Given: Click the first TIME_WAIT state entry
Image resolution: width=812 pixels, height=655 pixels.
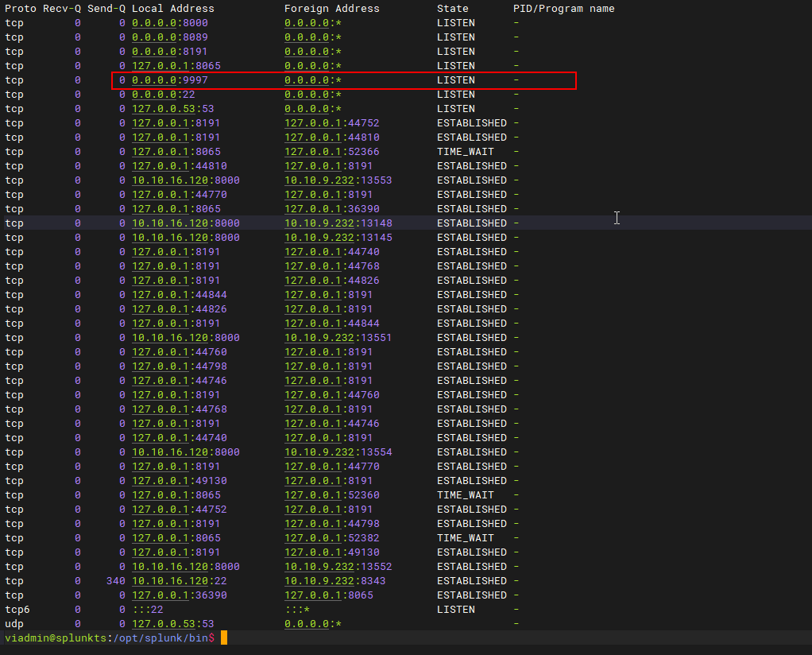Looking at the screenshot, I should coord(466,152).
